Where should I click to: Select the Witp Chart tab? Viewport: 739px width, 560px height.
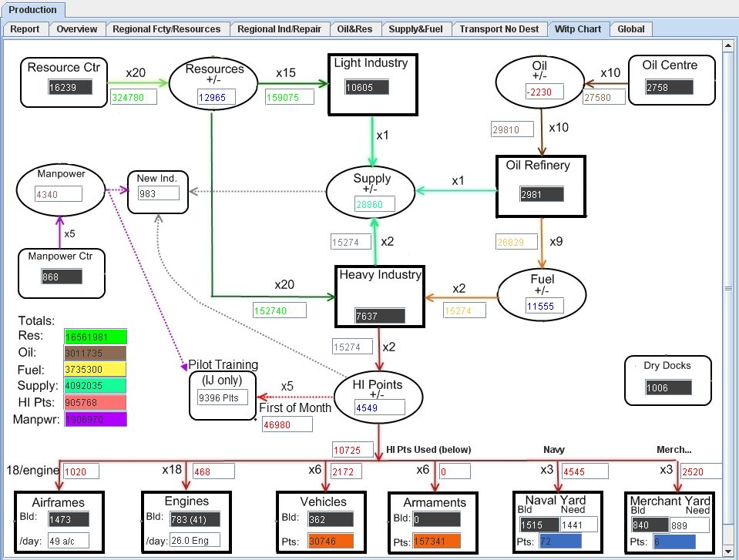578,29
